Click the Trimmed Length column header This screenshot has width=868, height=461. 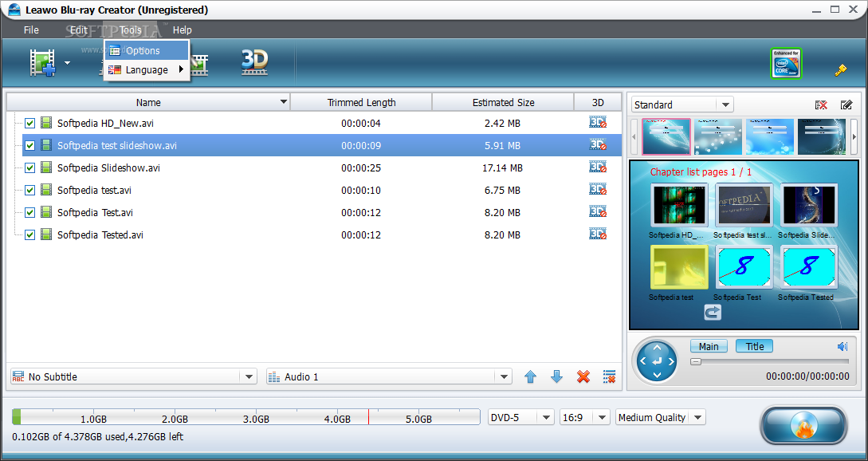(361, 102)
